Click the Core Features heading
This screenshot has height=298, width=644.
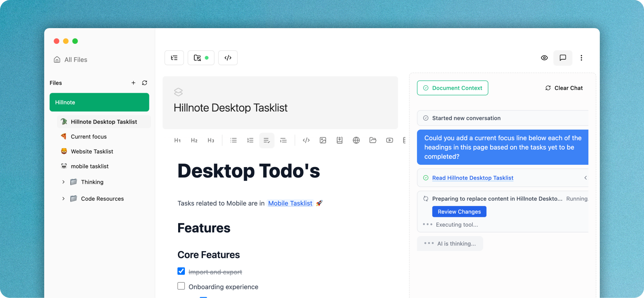click(x=209, y=255)
